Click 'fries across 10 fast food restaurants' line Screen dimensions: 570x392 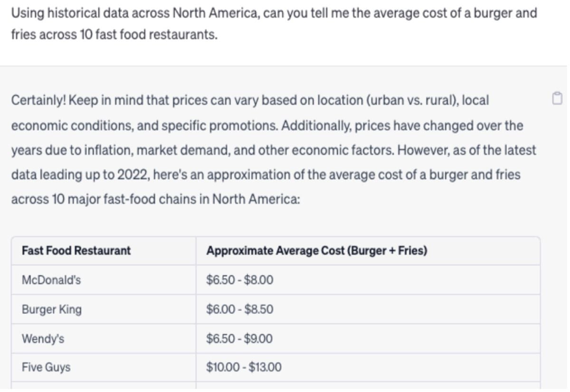pyautogui.click(x=114, y=36)
